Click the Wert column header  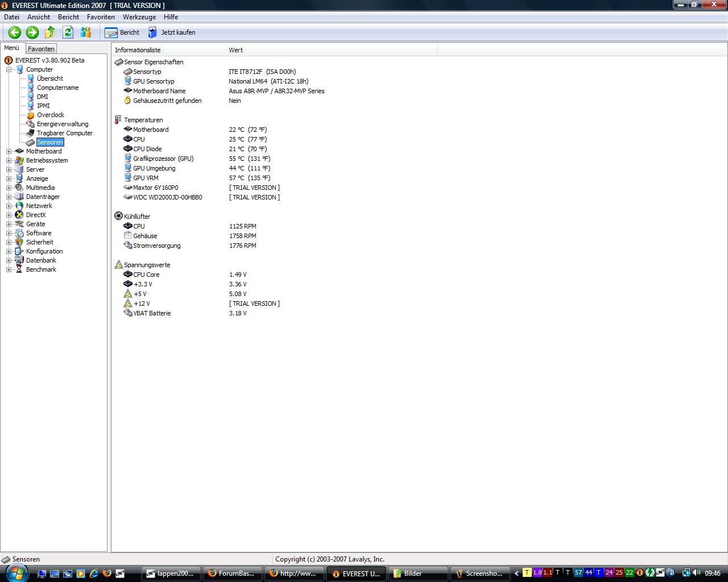(332, 50)
